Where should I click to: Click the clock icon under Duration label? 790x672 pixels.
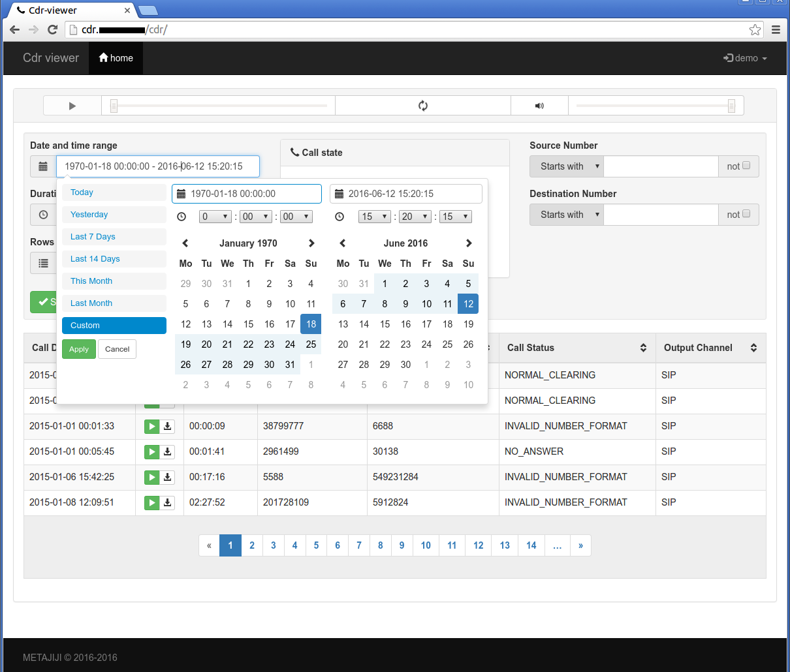(43, 215)
